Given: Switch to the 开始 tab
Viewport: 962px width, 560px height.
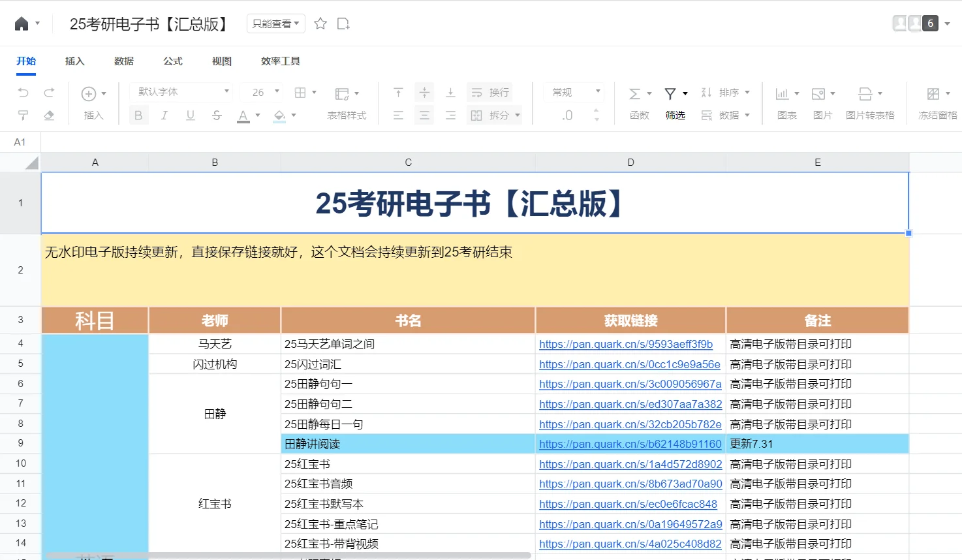Looking at the screenshot, I should coord(26,61).
